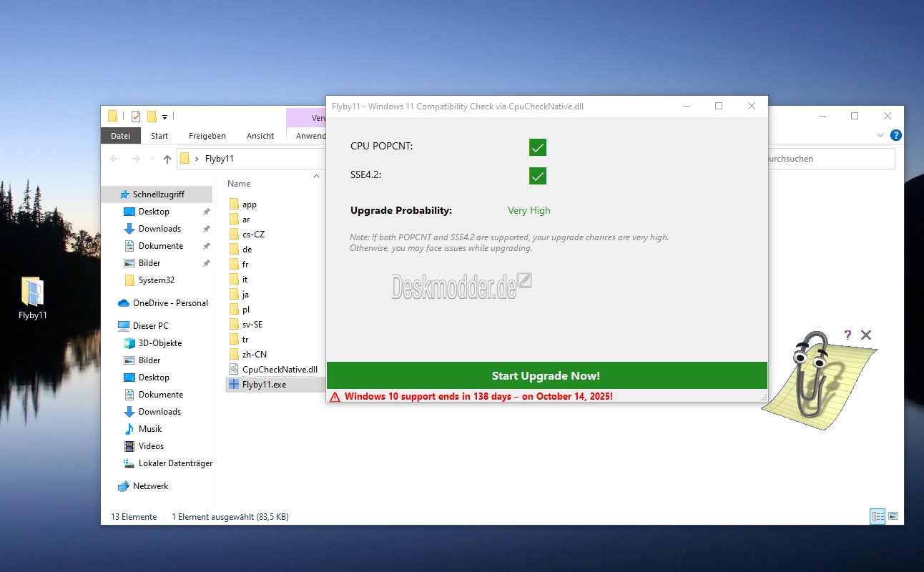Go up one folder level arrow
The image size is (924, 572).
[167, 159]
